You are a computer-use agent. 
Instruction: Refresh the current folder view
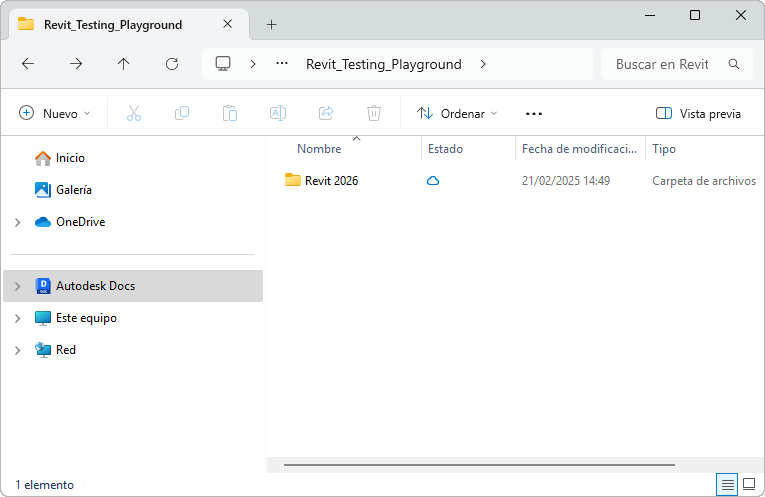coord(172,64)
